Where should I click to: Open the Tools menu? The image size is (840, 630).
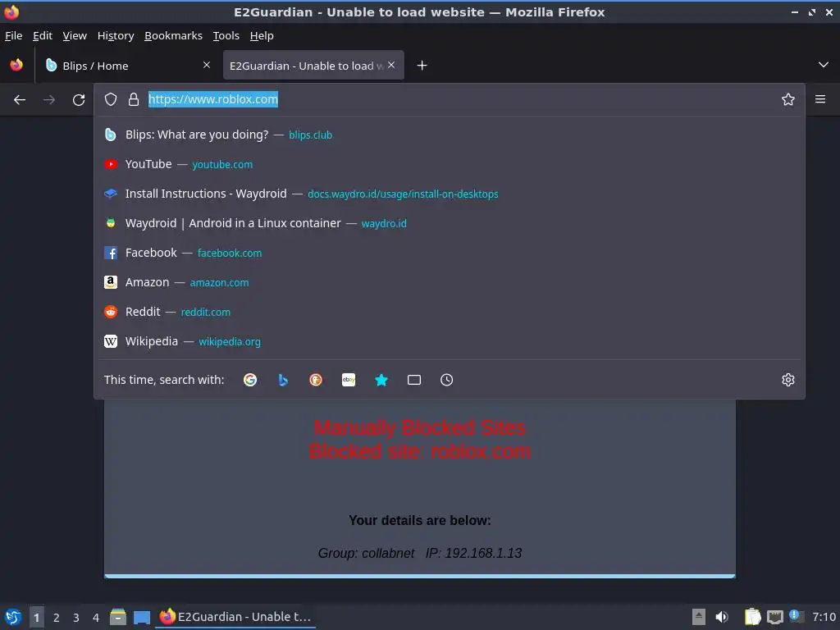226,35
